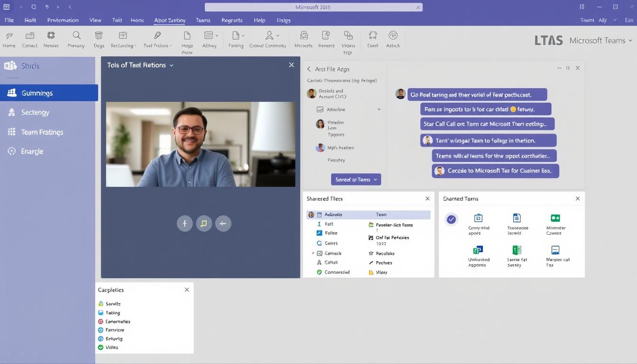This screenshot has width=637, height=364.
Task: Click the pause icon in chat panel
Action: coord(568,68)
